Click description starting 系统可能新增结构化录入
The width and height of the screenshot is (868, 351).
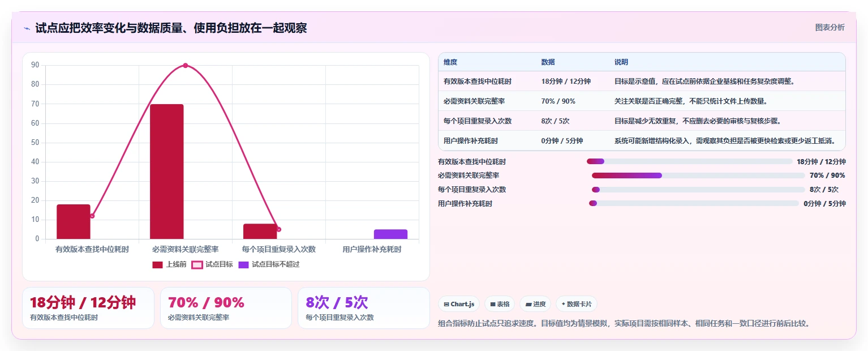point(725,140)
